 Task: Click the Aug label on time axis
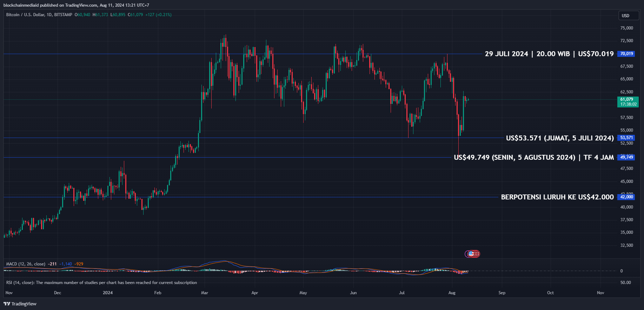coord(452,293)
